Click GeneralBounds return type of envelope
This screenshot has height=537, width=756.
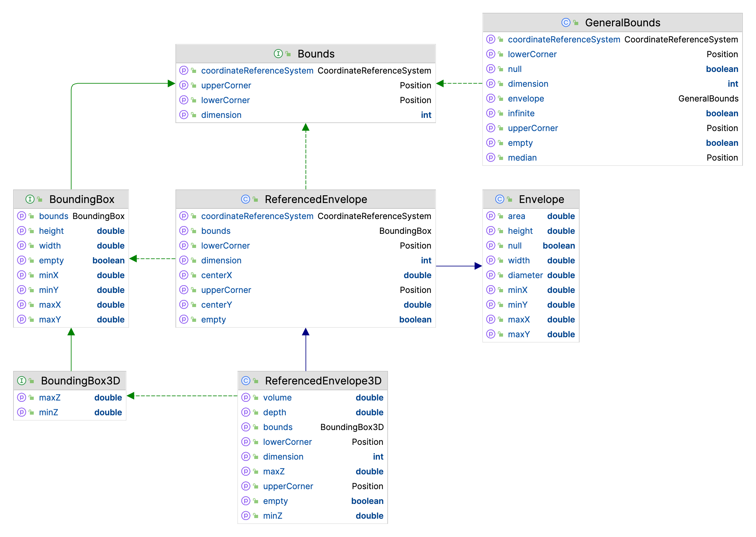pyautogui.click(x=708, y=99)
